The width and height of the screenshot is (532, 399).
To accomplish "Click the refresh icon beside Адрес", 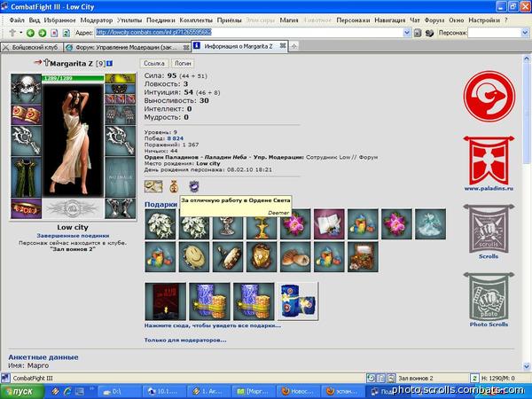I will click(x=66, y=33).
